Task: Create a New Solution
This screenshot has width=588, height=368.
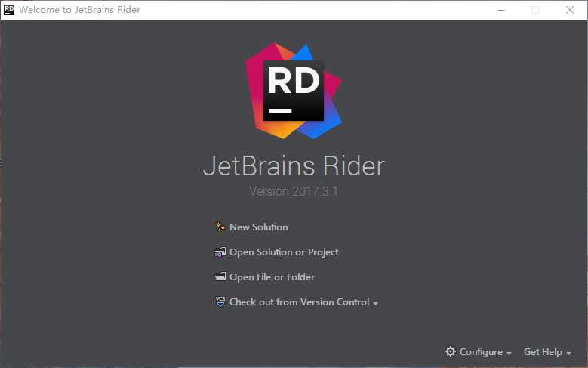Action: (259, 227)
